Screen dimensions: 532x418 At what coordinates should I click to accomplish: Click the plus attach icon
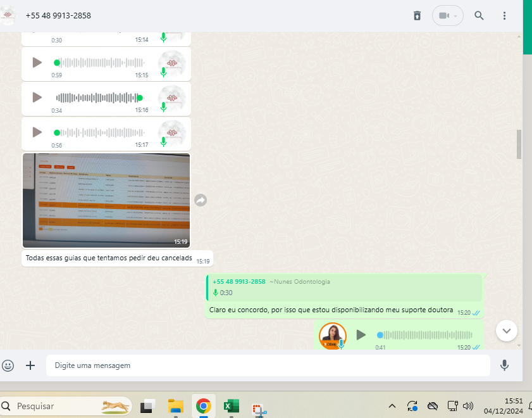(x=30, y=365)
